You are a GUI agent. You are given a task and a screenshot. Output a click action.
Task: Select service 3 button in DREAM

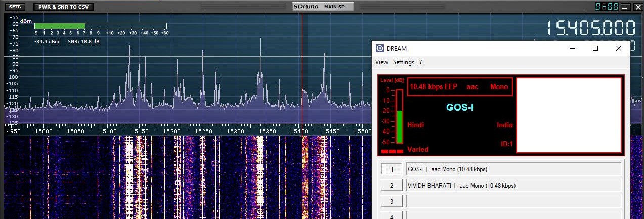(x=392, y=202)
